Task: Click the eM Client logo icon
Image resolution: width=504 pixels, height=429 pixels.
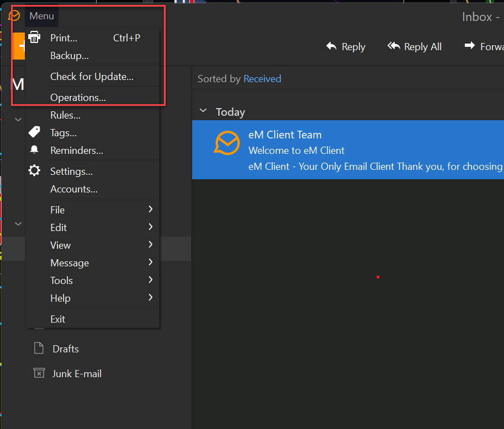Action: (14, 16)
